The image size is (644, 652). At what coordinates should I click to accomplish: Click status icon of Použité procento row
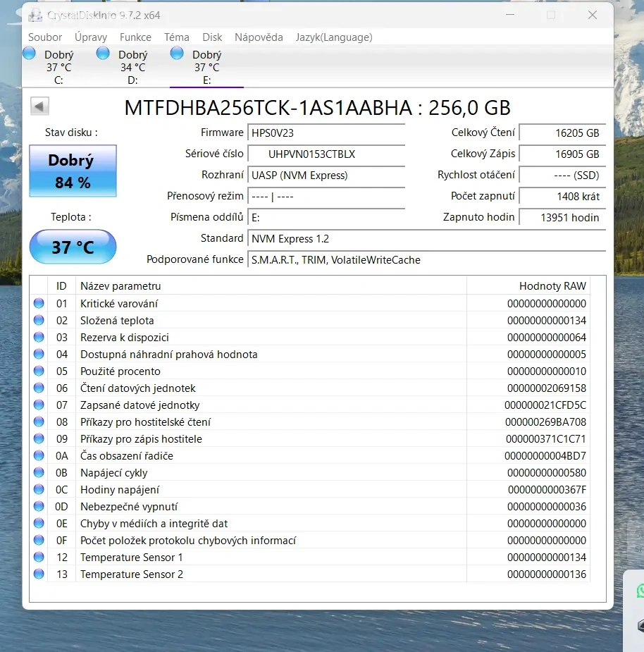[x=39, y=371]
